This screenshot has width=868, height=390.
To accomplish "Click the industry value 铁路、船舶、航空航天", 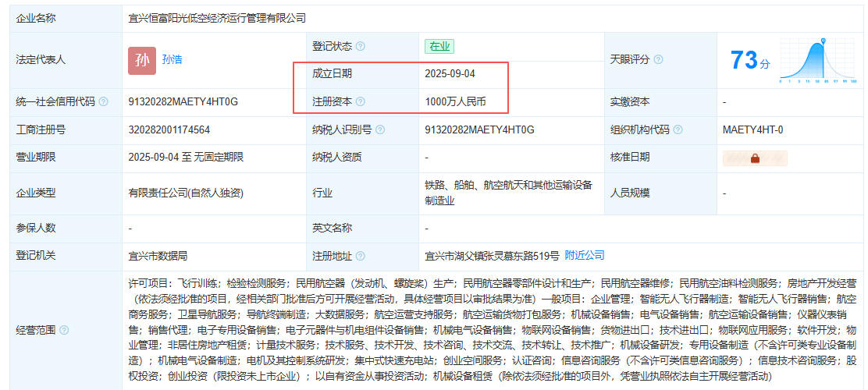I will [509, 193].
